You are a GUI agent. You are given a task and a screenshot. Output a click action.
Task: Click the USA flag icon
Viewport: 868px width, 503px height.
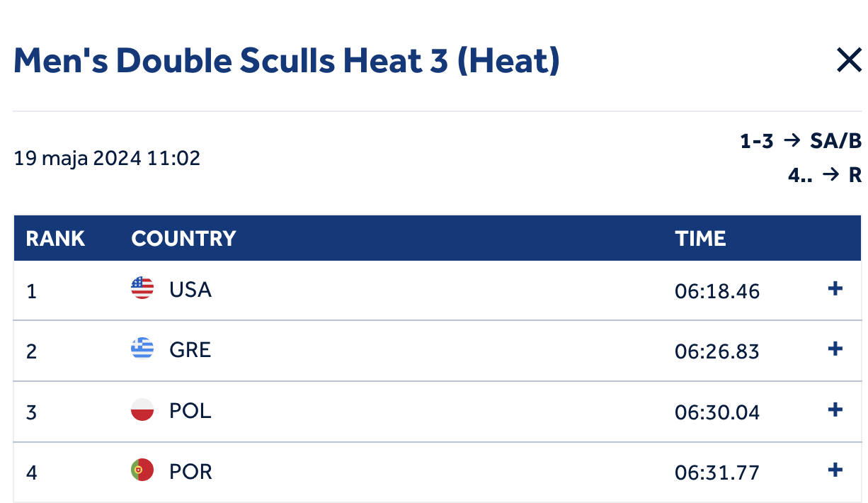(x=142, y=288)
